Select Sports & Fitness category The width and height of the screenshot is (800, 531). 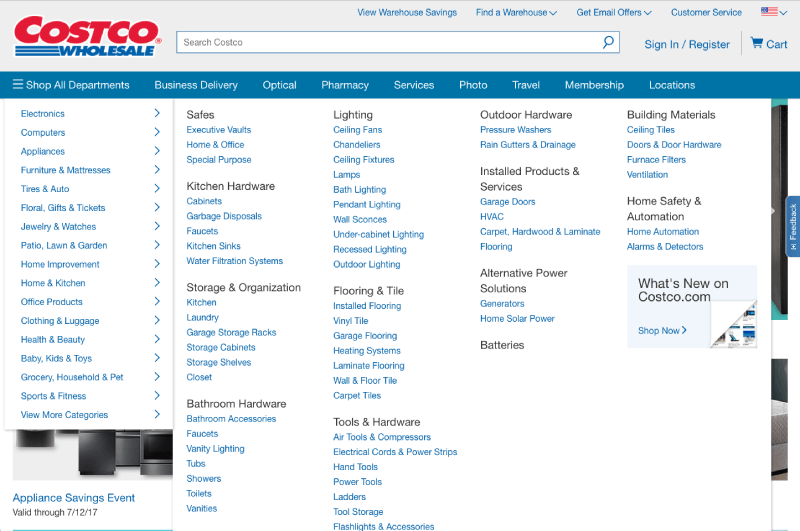(x=54, y=396)
